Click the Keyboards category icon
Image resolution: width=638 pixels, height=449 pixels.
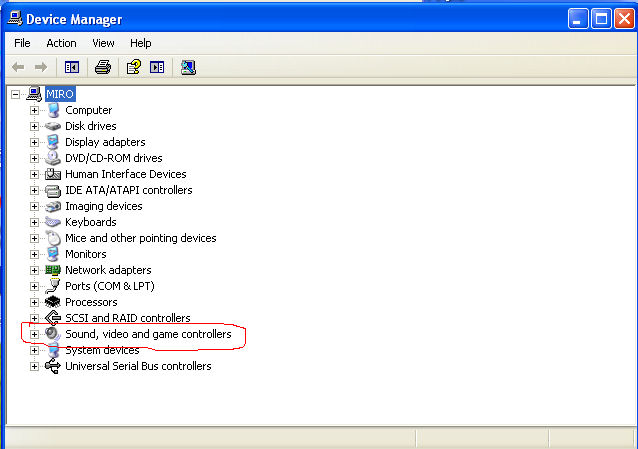(x=53, y=222)
